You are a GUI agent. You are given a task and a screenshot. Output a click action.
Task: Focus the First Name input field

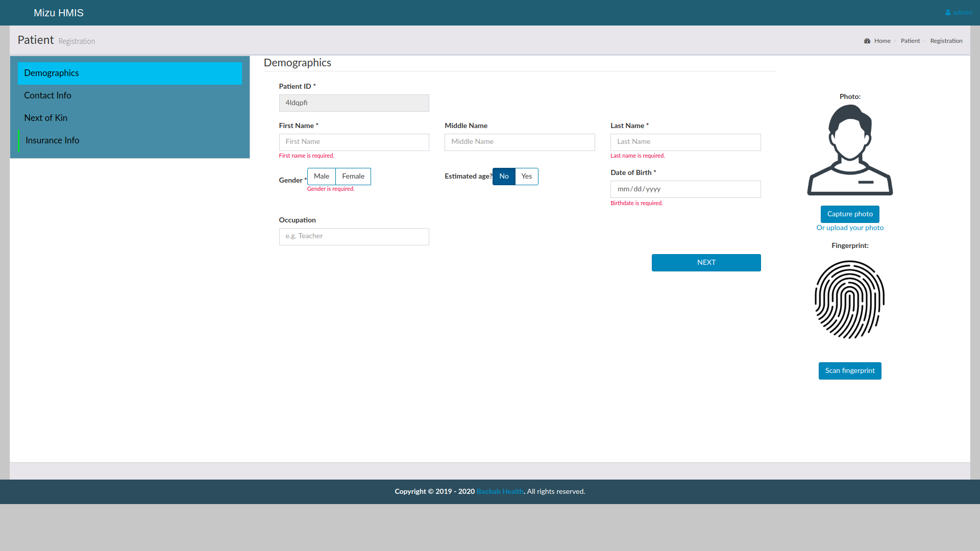[354, 142]
